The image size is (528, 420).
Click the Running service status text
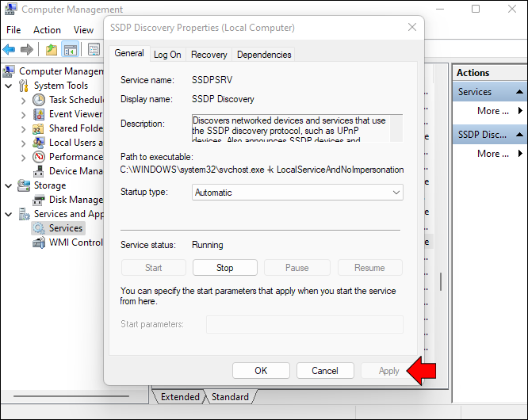208,245
